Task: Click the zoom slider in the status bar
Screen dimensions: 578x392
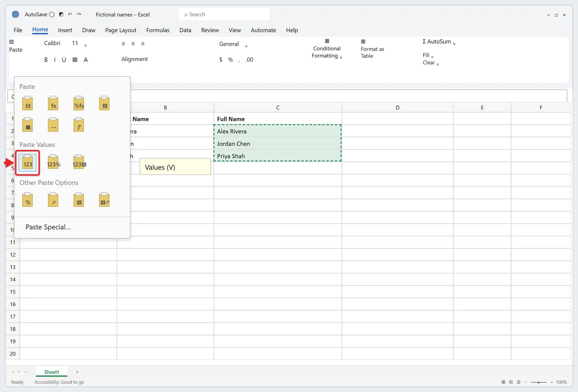Action: 538,382
